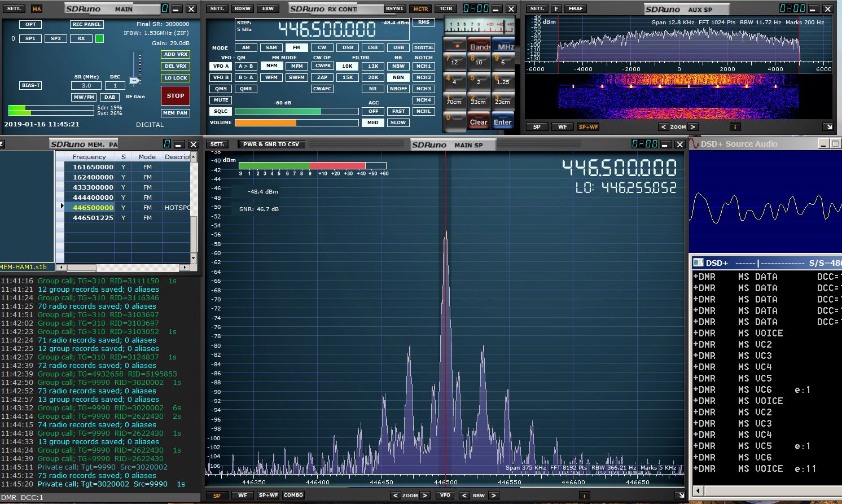Viewport: 842px width, 504px height.
Task: Zoom in on Aux SP right arrow
Action: 693,126
